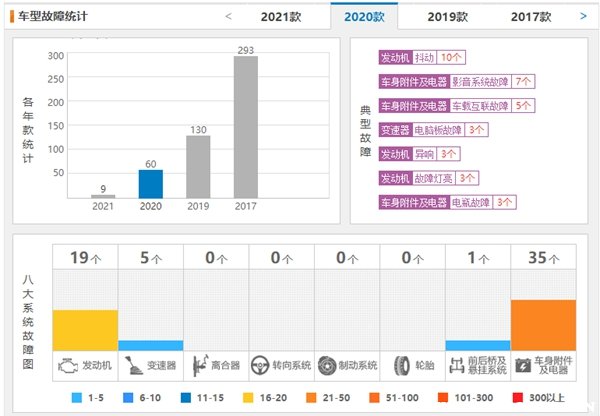Screen dimensions: 600x416
Task: Select the clutch (离合器) system icon
Action: click(198, 365)
